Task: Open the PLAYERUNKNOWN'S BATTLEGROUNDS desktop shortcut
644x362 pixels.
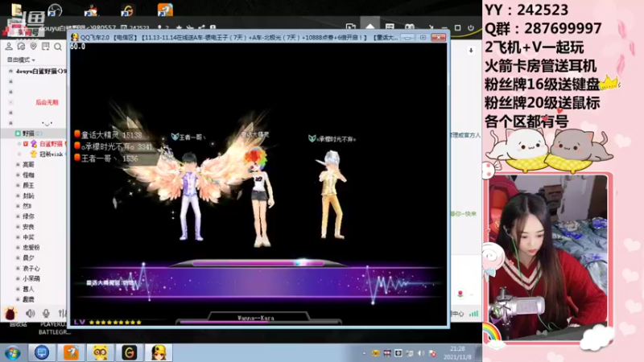Action: (x=55, y=328)
